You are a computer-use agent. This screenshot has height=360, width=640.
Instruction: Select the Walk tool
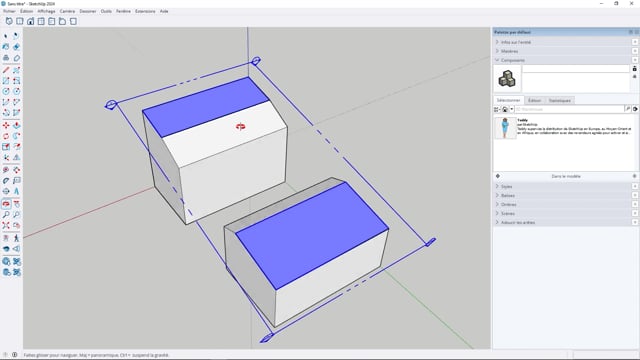coord(16,238)
